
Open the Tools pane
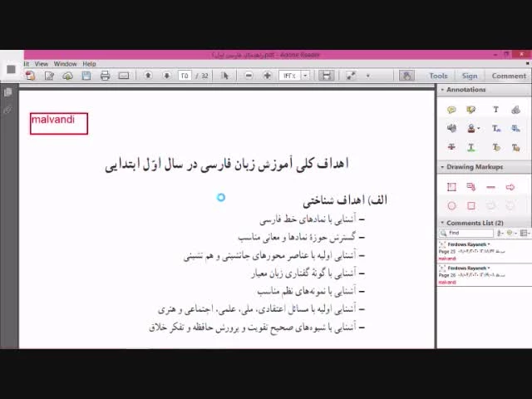coord(438,76)
